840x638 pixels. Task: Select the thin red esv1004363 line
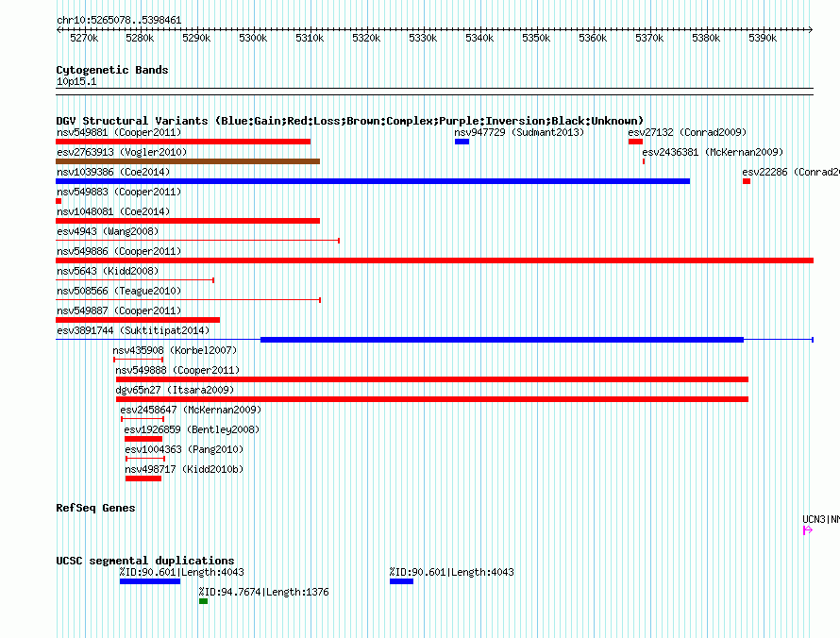(x=145, y=459)
